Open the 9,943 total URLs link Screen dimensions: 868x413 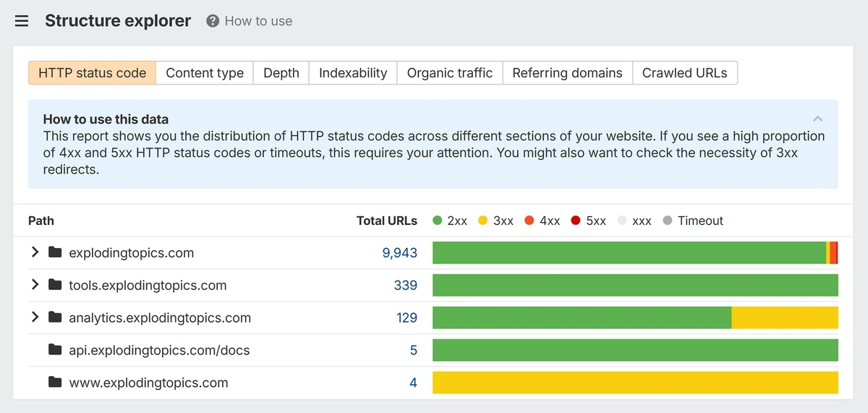click(400, 252)
